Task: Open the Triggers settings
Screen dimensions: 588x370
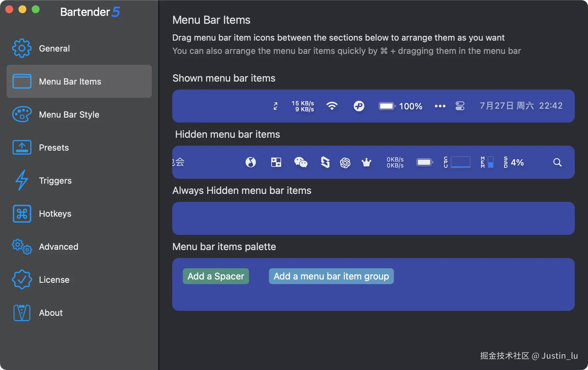Action: pos(55,181)
